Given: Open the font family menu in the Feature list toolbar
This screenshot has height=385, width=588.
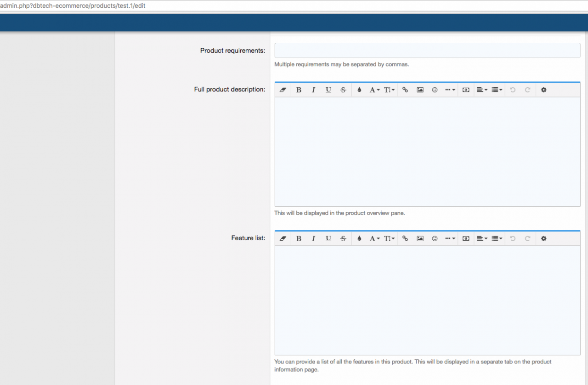Looking at the screenshot, I should [x=374, y=238].
